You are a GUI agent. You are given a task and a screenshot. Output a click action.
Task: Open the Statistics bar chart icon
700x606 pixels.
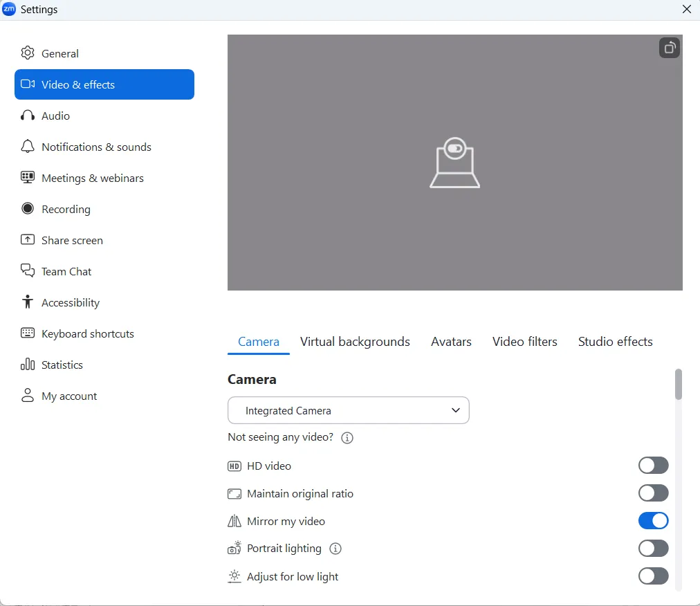pyautogui.click(x=28, y=365)
